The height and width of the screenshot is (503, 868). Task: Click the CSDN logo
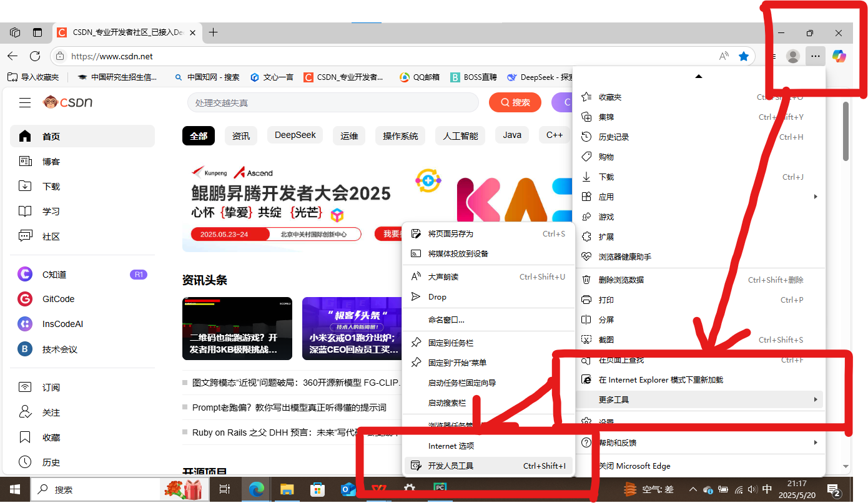pos(67,102)
